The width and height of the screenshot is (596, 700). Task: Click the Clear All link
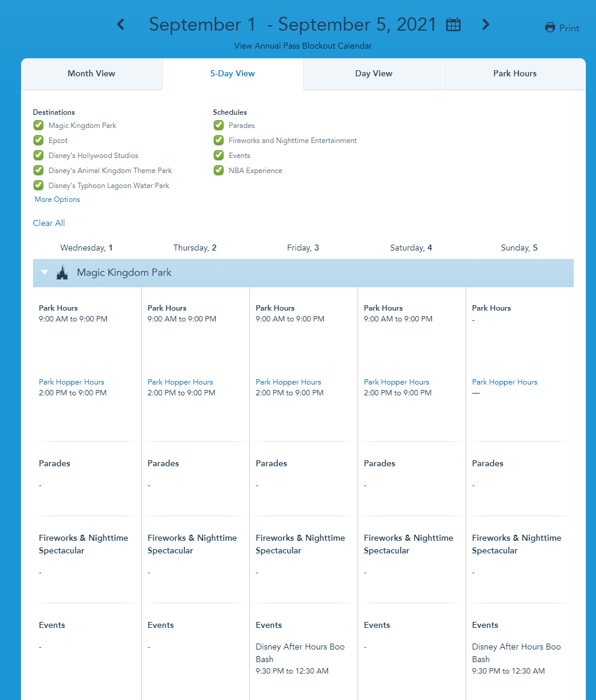pos(49,223)
